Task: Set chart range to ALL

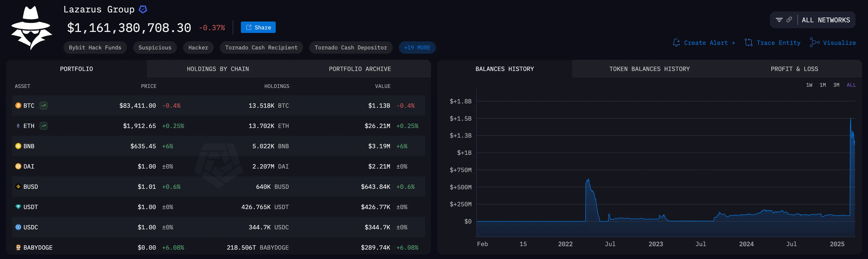Action: click(851, 85)
